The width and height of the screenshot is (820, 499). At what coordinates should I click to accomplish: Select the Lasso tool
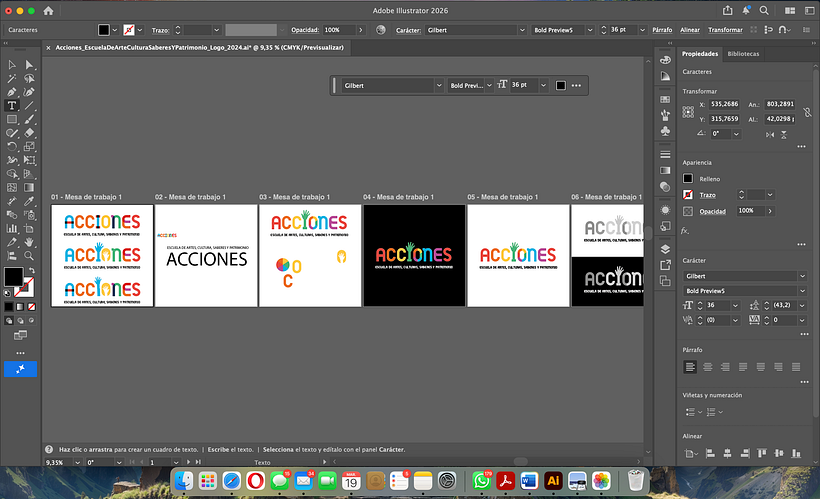(29, 78)
